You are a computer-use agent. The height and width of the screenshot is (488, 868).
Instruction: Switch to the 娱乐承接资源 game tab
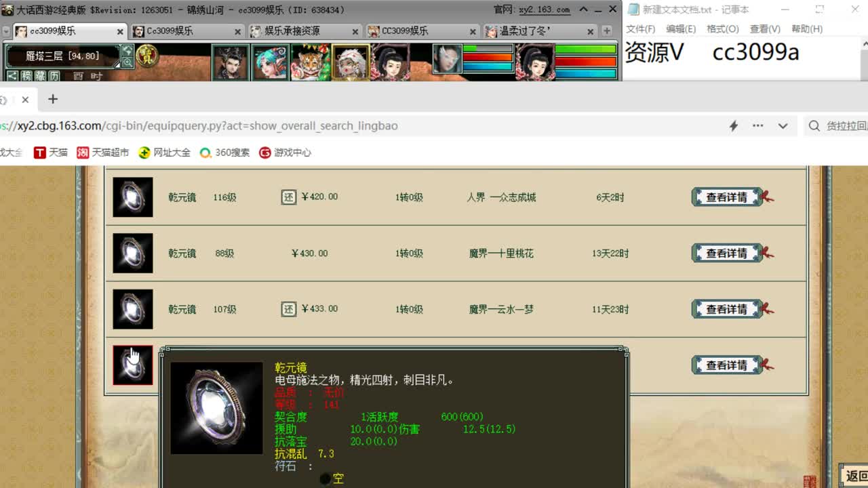coord(304,31)
